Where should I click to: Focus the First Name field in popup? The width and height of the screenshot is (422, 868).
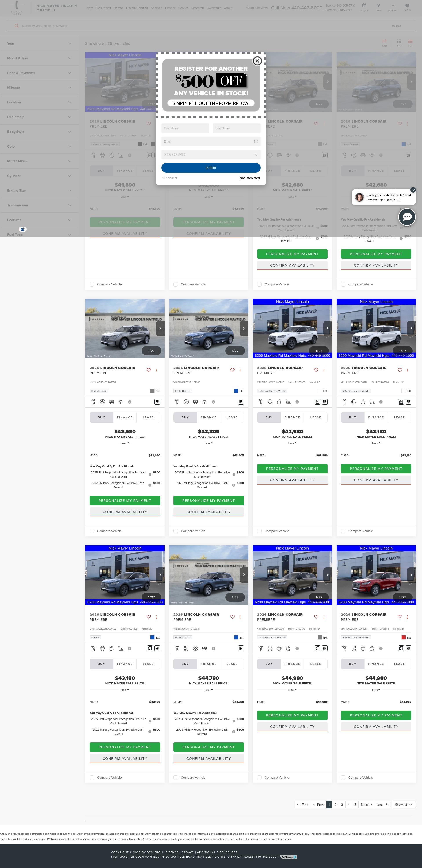click(185, 128)
